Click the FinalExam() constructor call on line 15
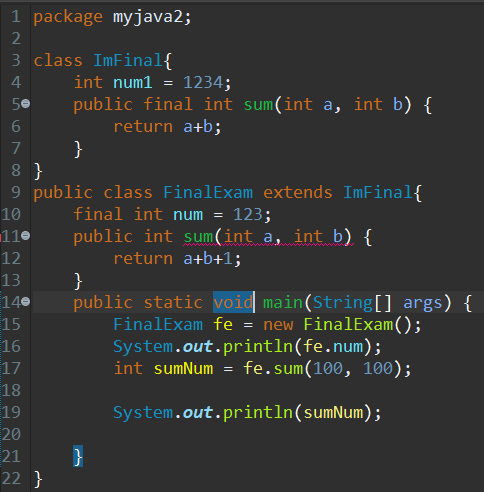484x492 pixels. (358, 324)
